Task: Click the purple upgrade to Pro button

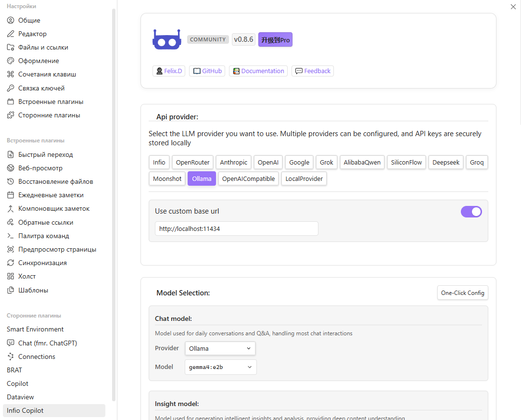Action: (x=275, y=40)
